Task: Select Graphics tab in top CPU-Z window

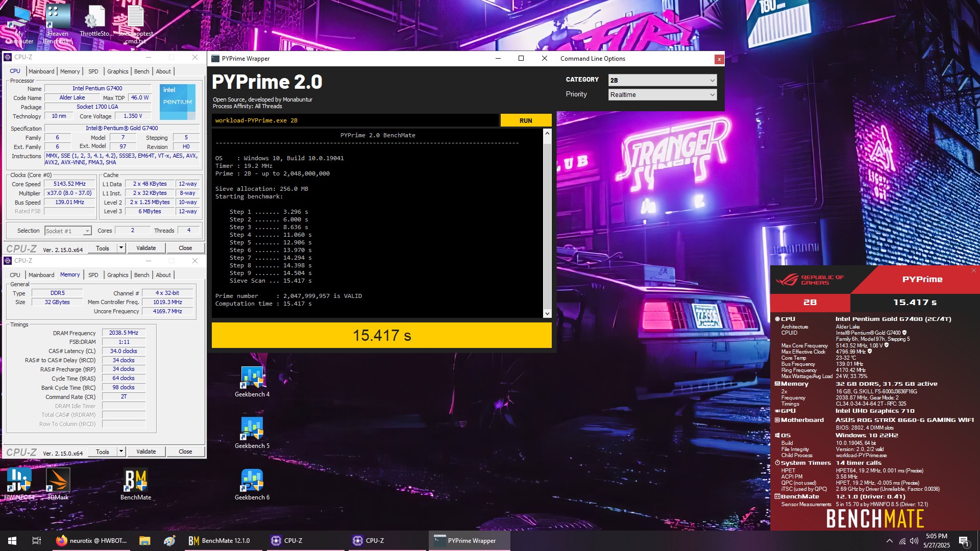Action: [118, 71]
